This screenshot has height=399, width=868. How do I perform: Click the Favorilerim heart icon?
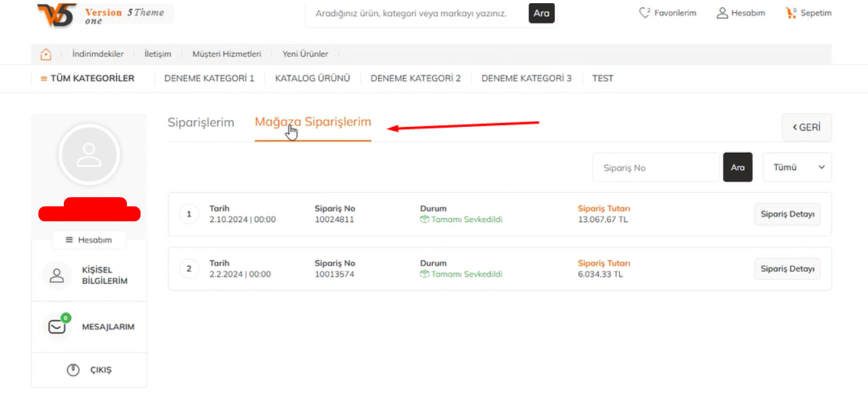pyautogui.click(x=645, y=12)
